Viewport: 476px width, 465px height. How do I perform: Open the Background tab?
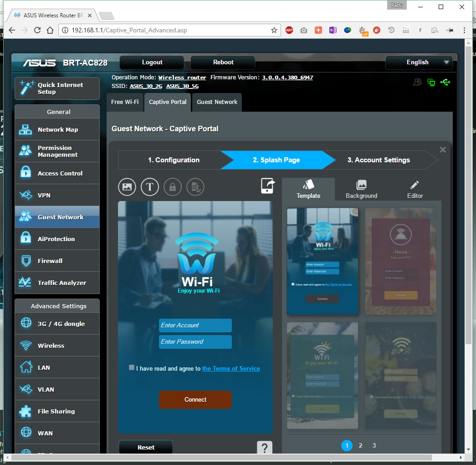[361, 189]
